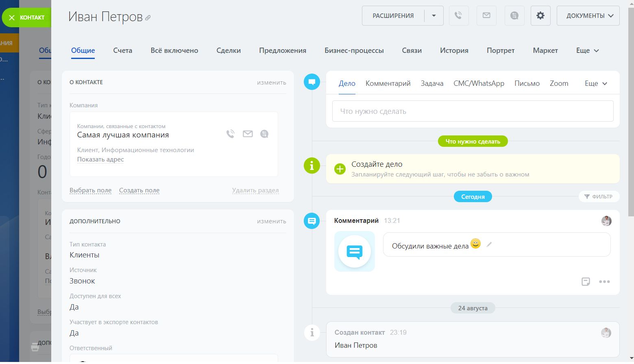Image resolution: width=634 pixels, height=364 pixels.
Task: Click the large comment bubble icon in card
Action: click(x=355, y=251)
